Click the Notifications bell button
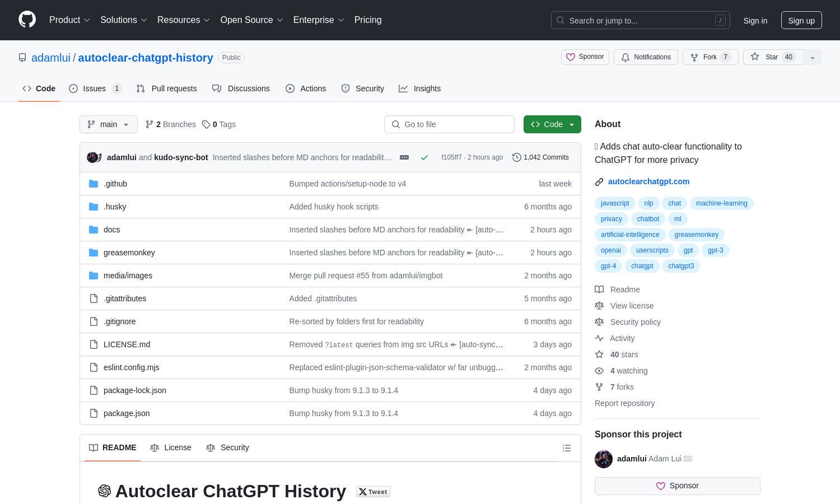This screenshot has height=504, width=840. point(646,57)
